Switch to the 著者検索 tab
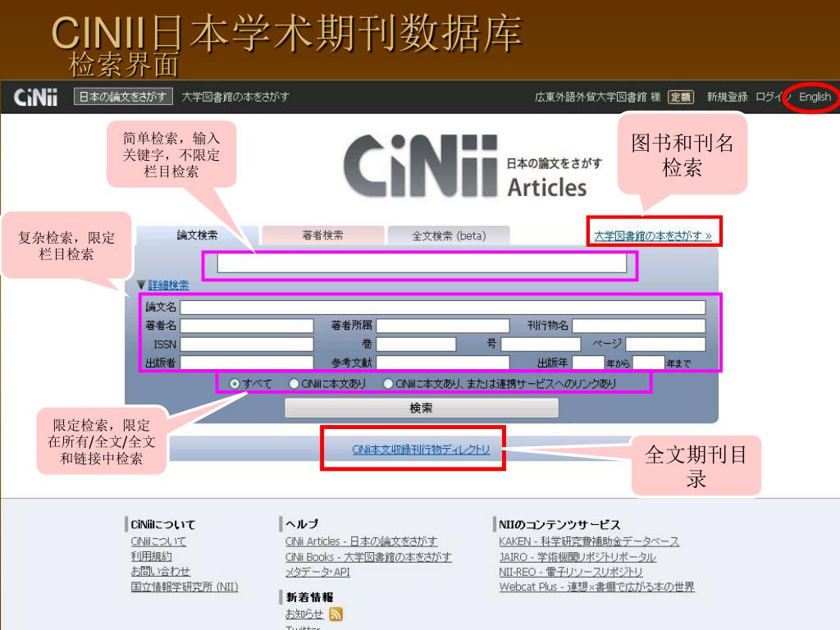840x630 pixels. [322, 235]
